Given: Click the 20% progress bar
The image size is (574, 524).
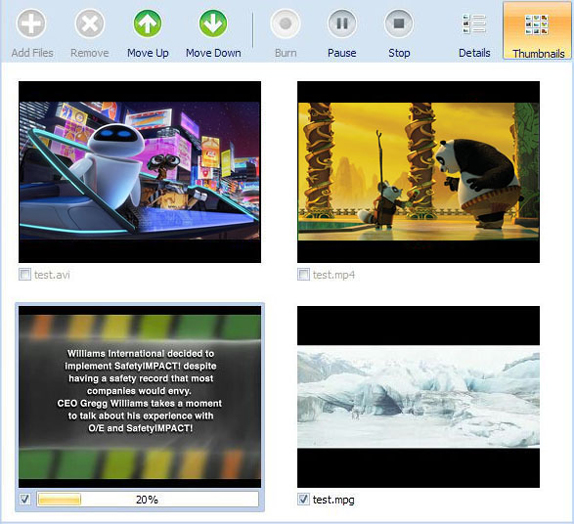Looking at the screenshot, I should click(148, 499).
